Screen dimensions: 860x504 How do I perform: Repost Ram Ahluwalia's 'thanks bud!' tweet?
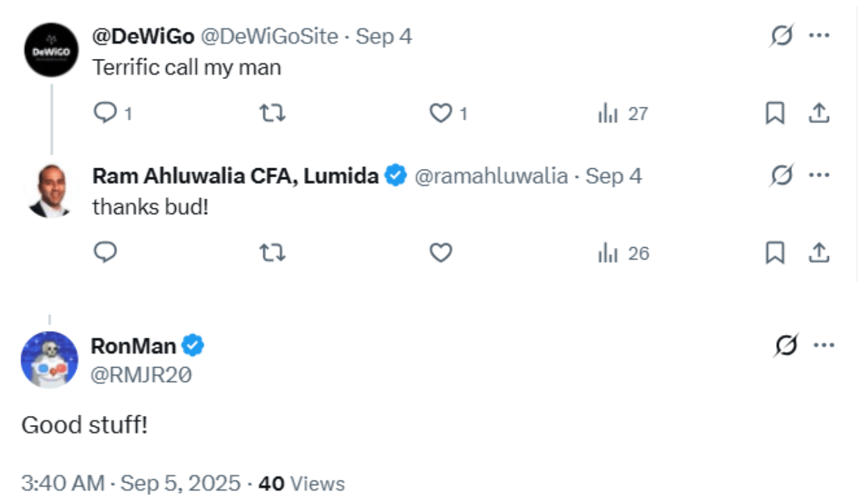(272, 253)
